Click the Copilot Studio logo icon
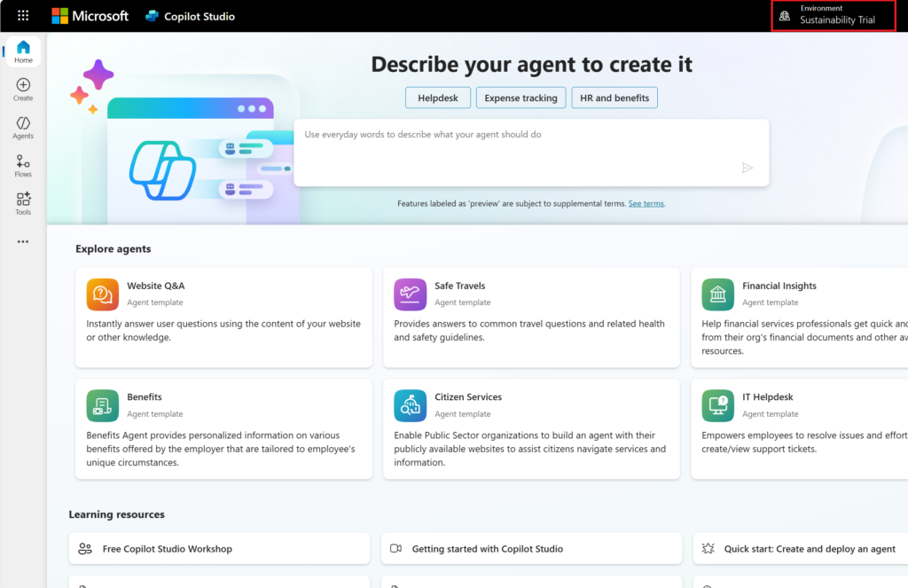The image size is (908, 588). [x=153, y=16]
